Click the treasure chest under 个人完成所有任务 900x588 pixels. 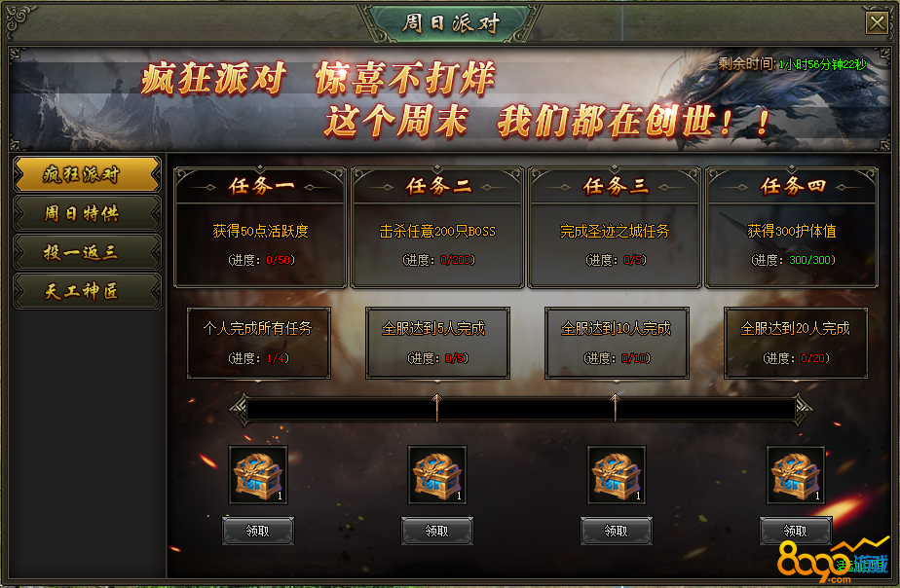click(258, 475)
